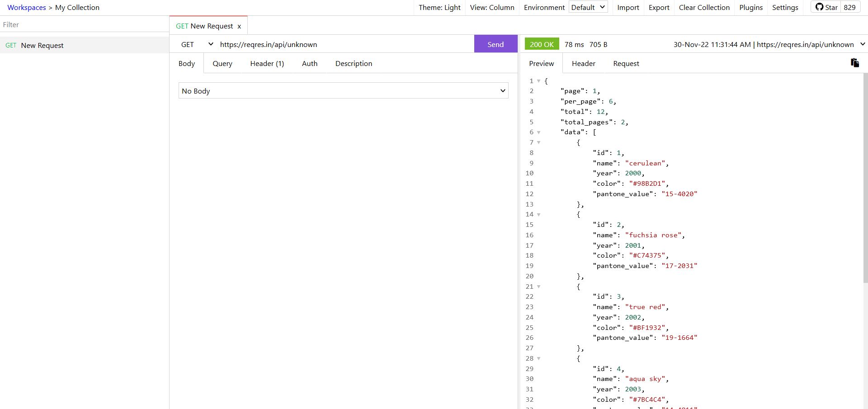Open Settings
The width and height of the screenshot is (868, 409).
click(785, 7)
